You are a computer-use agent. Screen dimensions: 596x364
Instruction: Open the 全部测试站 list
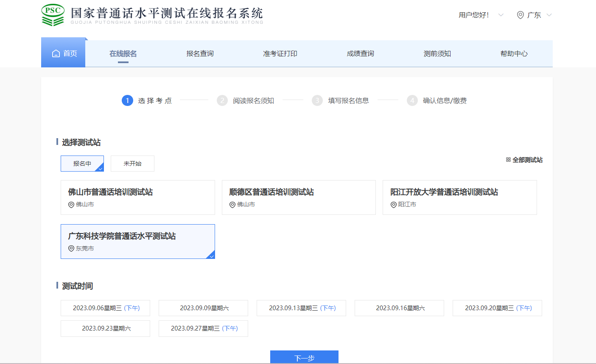[527, 160]
